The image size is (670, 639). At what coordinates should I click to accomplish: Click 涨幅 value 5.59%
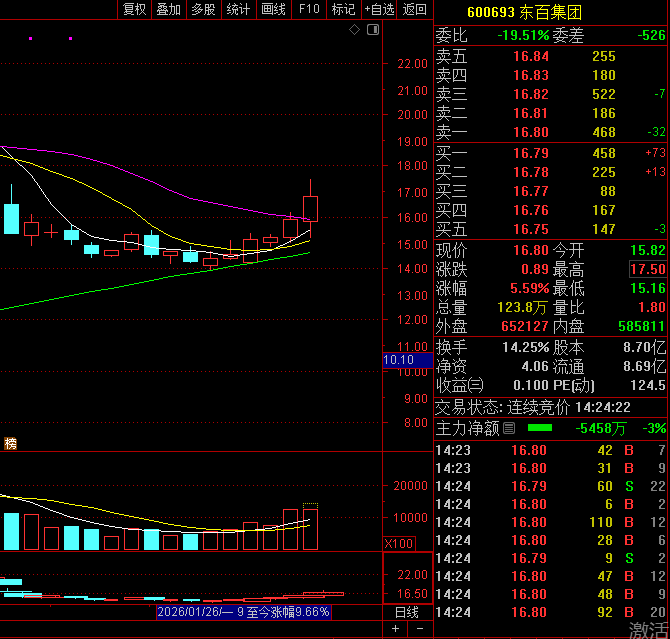pyautogui.click(x=529, y=288)
